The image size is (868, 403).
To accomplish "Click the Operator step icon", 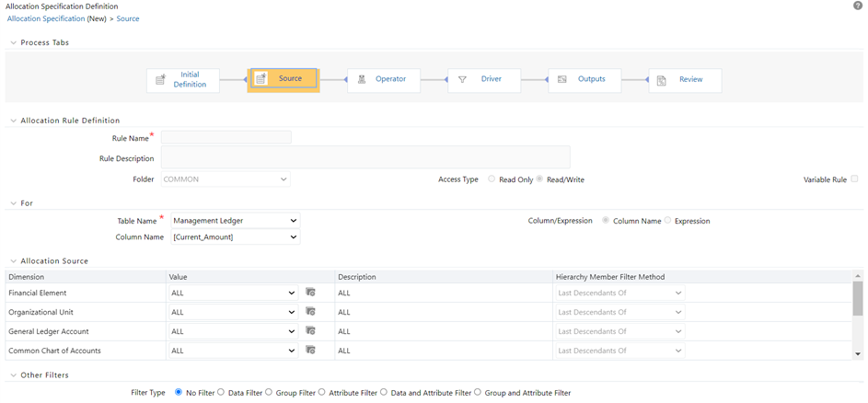I will (x=362, y=79).
